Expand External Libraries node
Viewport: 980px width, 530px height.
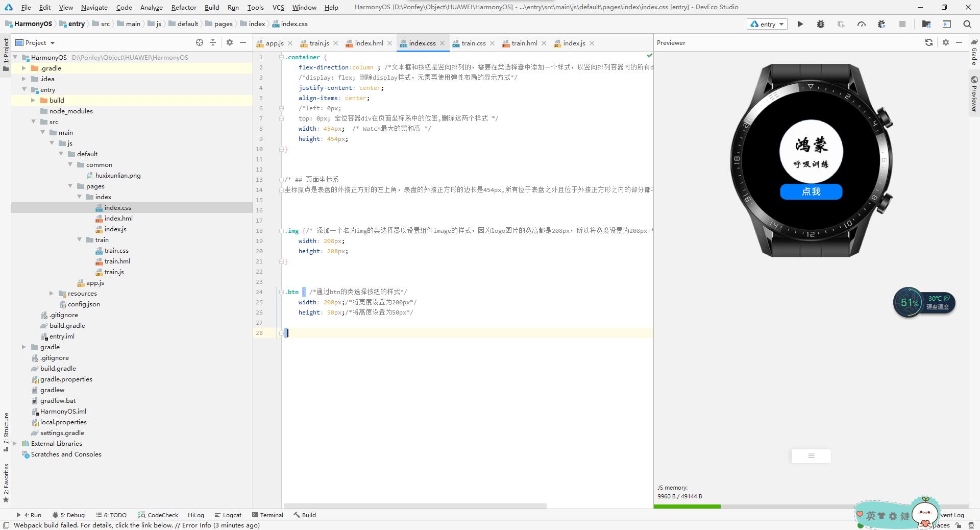click(15, 443)
